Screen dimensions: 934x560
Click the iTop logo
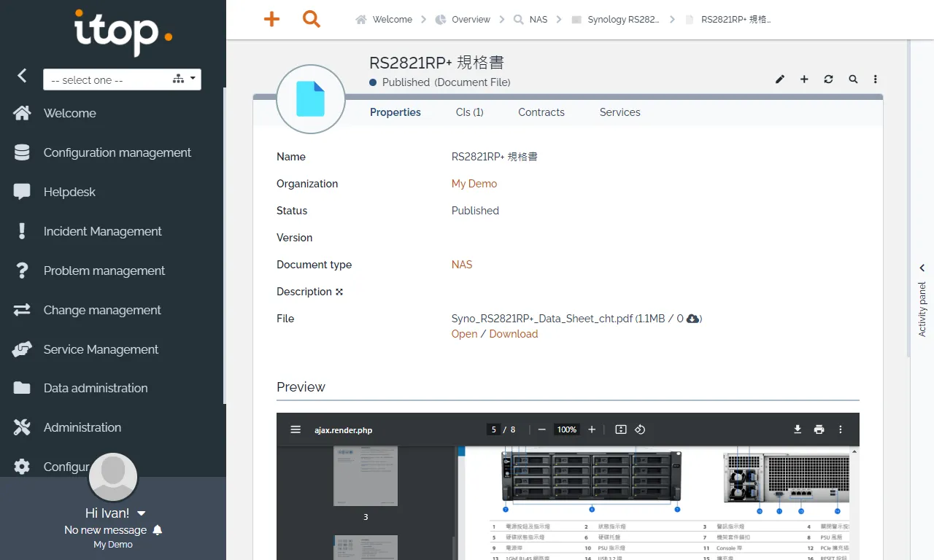(x=123, y=31)
